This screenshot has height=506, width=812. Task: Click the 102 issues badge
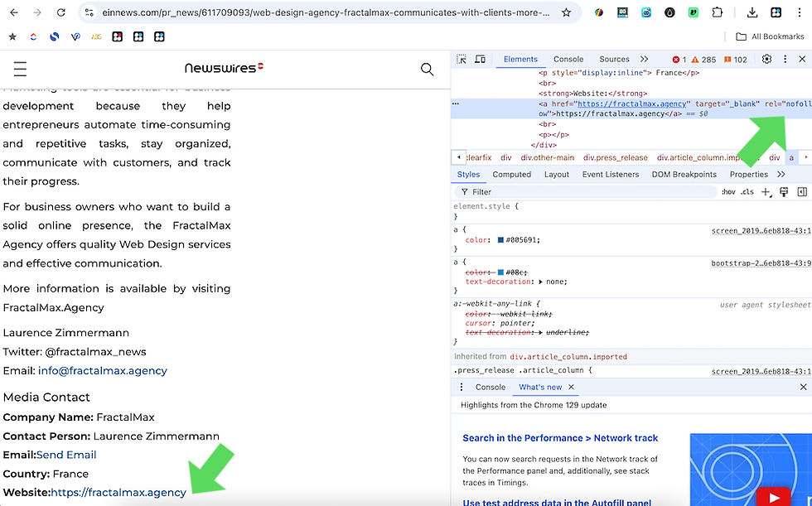(736, 60)
